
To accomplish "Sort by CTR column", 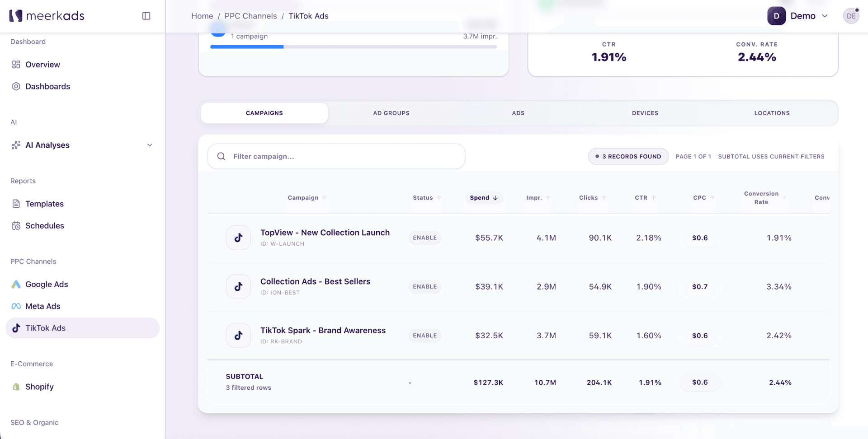I will pos(645,198).
